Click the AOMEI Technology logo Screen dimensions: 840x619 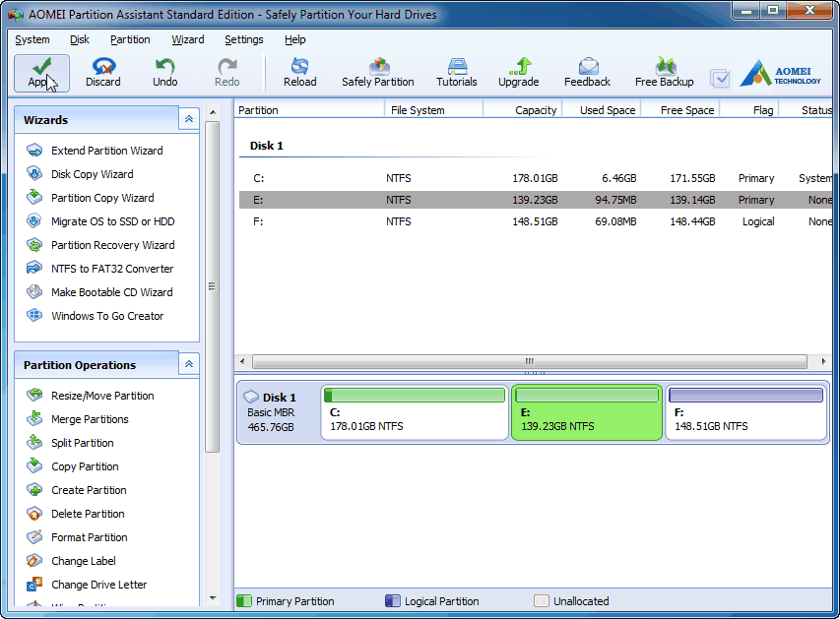(781, 74)
